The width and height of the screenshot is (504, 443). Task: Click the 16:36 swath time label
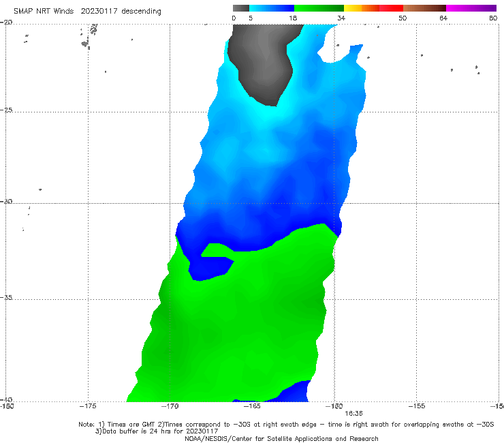pos(353,414)
